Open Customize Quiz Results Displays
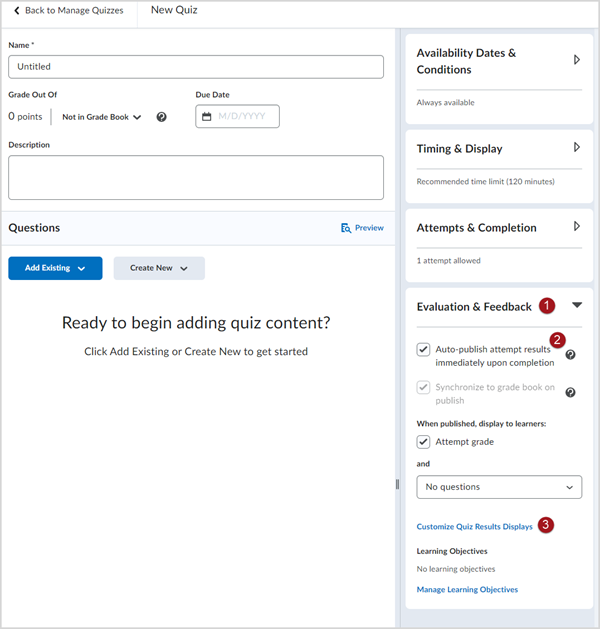Viewport: 600px width, 629px height. coord(474,526)
